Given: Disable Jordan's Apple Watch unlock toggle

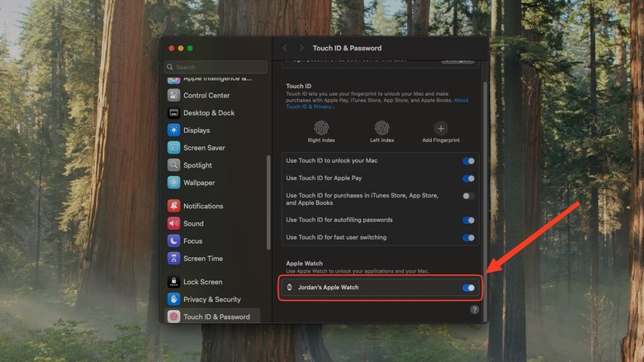Looking at the screenshot, I should tap(468, 288).
